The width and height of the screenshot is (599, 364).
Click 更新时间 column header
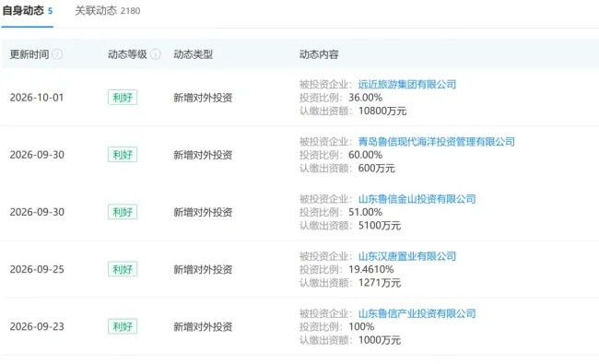(x=29, y=54)
